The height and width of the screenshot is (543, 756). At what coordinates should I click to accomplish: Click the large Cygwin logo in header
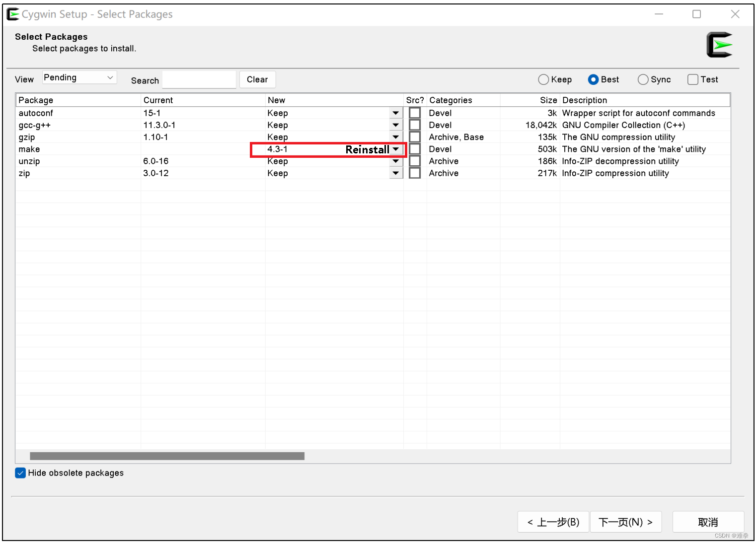click(719, 45)
